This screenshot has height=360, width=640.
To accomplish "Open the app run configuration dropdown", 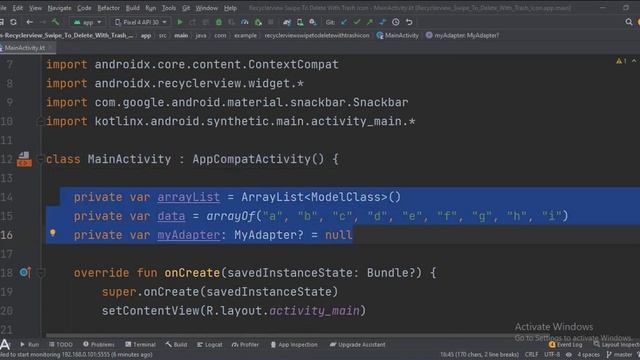I will pyautogui.click(x=87, y=22).
